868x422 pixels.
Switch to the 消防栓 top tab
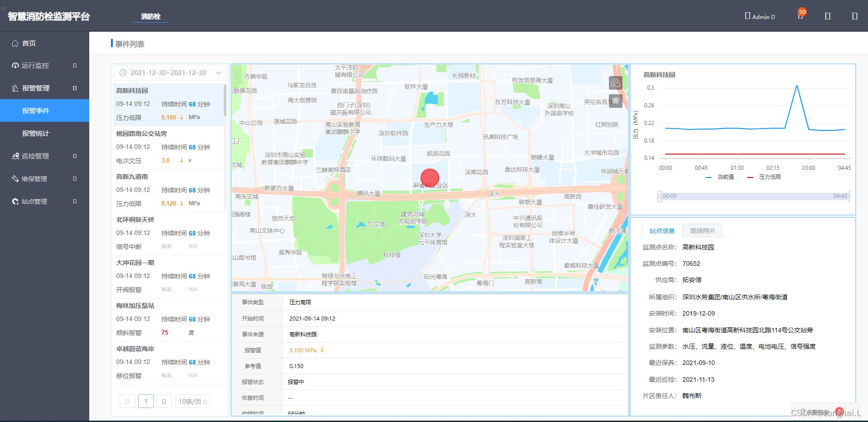coord(151,16)
